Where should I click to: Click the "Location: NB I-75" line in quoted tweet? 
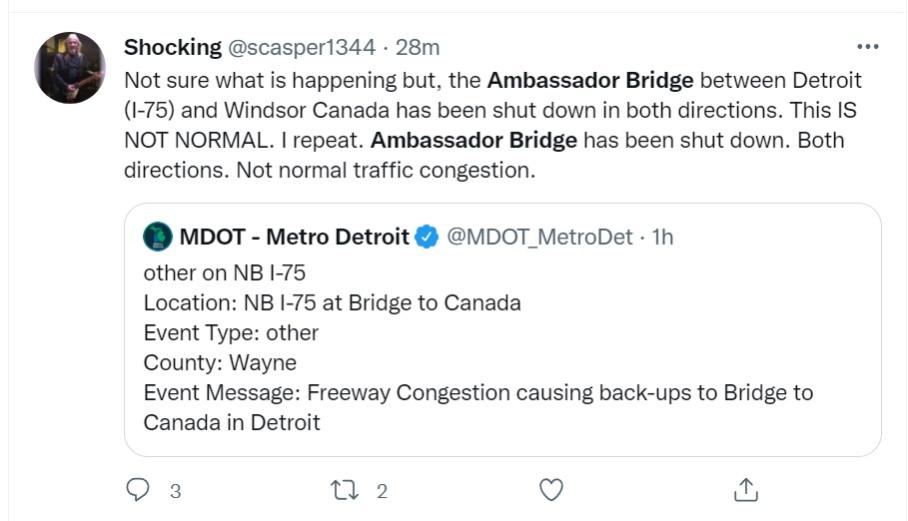pos(331,302)
